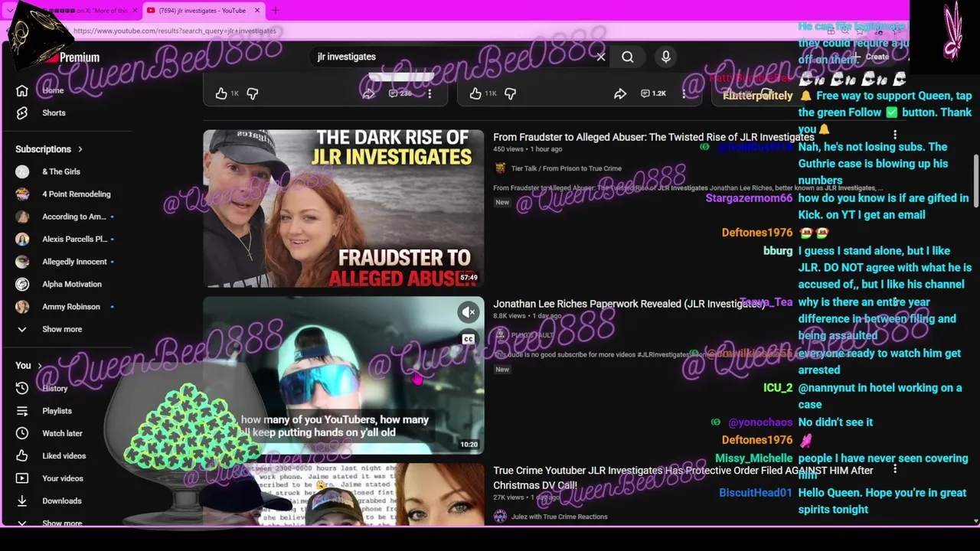Screen dimensions: 980x551
Task: Share the post with 236 comments
Action: pos(368,93)
